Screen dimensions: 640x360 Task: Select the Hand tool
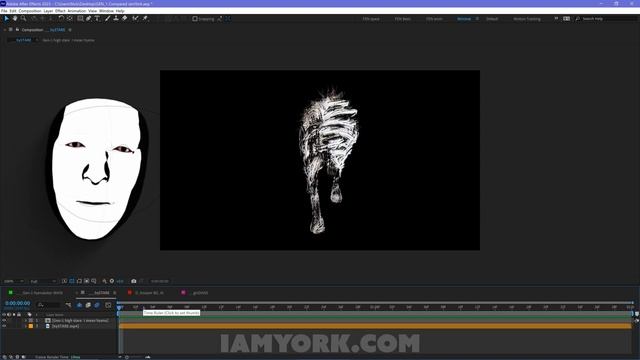click(15, 18)
